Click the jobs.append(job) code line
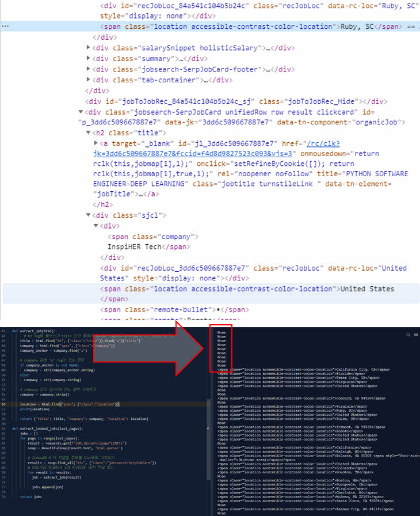The width and height of the screenshot is (420, 516). [48, 487]
